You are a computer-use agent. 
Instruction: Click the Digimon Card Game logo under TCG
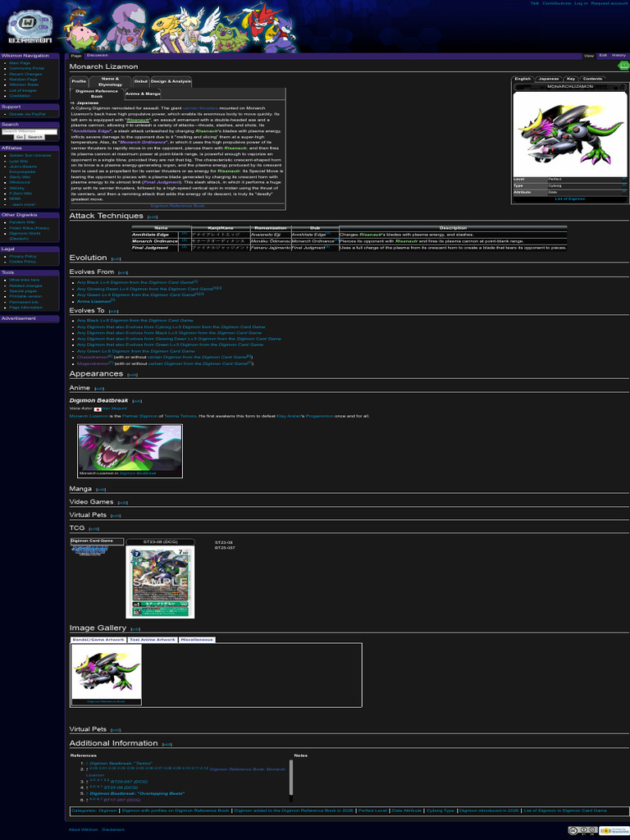pyautogui.click(x=90, y=550)
